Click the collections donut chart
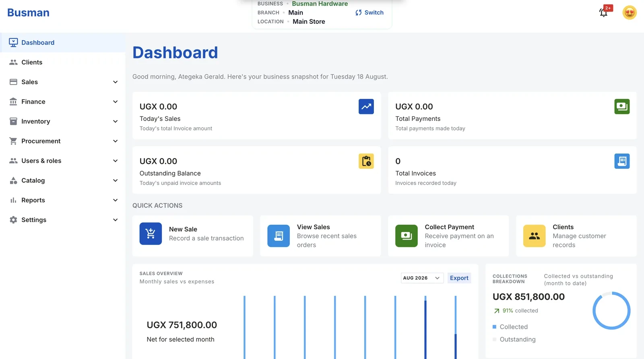644x359 pixels. [x=611, y=311]
